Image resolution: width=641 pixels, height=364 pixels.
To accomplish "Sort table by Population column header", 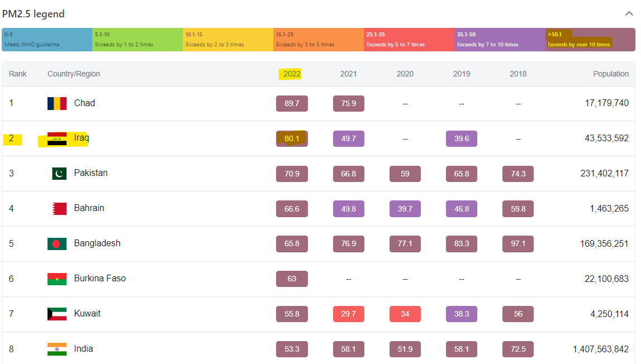I will (611, 74).
